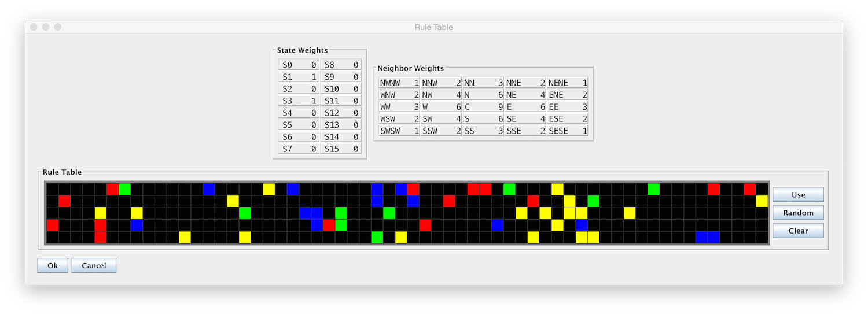Select the SESE neighbor weight field

pos(568,131)
